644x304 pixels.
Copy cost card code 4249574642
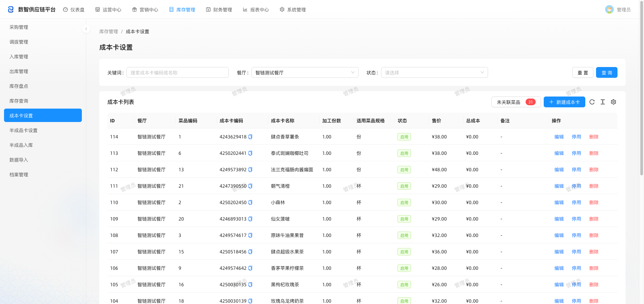250,268
